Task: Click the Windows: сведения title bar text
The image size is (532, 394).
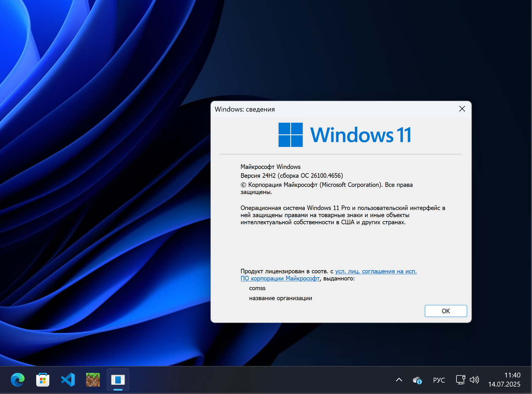Action: (x=245, y=109)
